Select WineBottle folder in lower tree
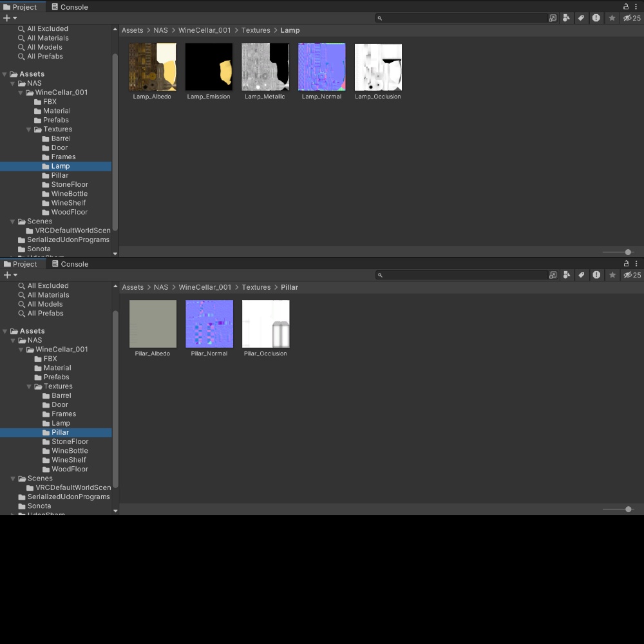The image size is (644, 644). 65,451
